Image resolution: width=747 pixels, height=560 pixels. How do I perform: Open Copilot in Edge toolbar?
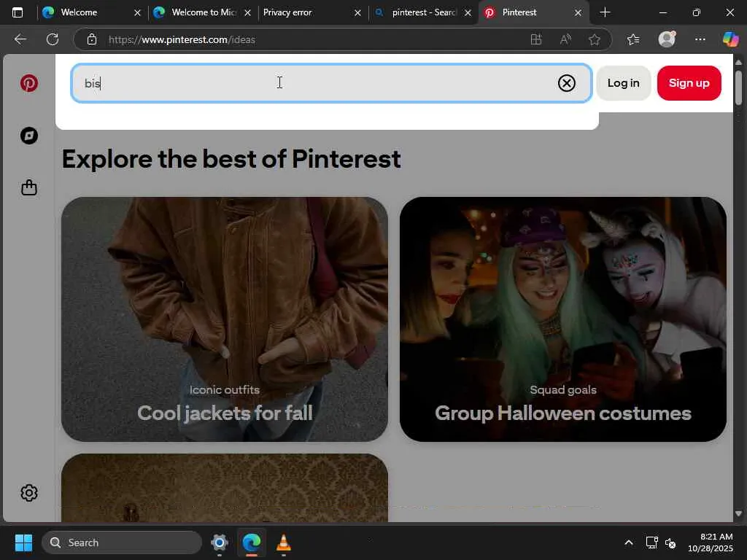point(730,39)
